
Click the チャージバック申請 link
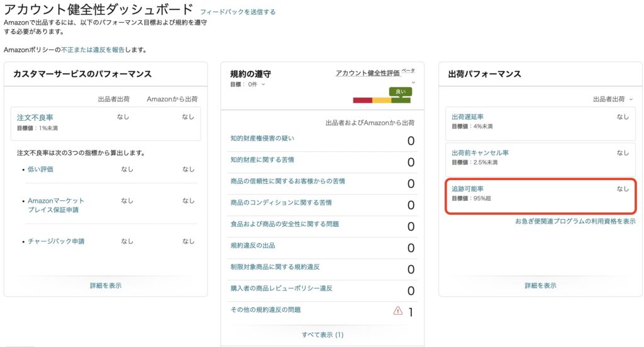56,241
